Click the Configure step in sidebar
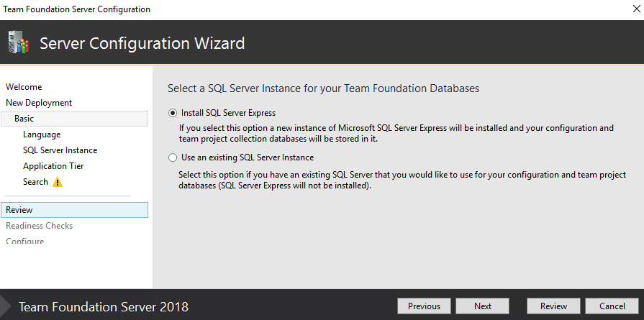Screen dimensions: 644x320 pyautogui.click(x=24, y=241)
